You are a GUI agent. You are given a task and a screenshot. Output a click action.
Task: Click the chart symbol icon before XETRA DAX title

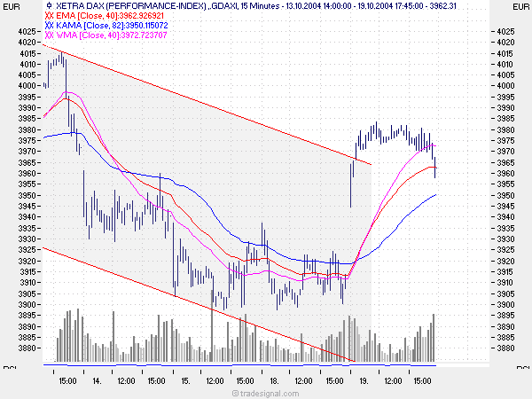49,6
